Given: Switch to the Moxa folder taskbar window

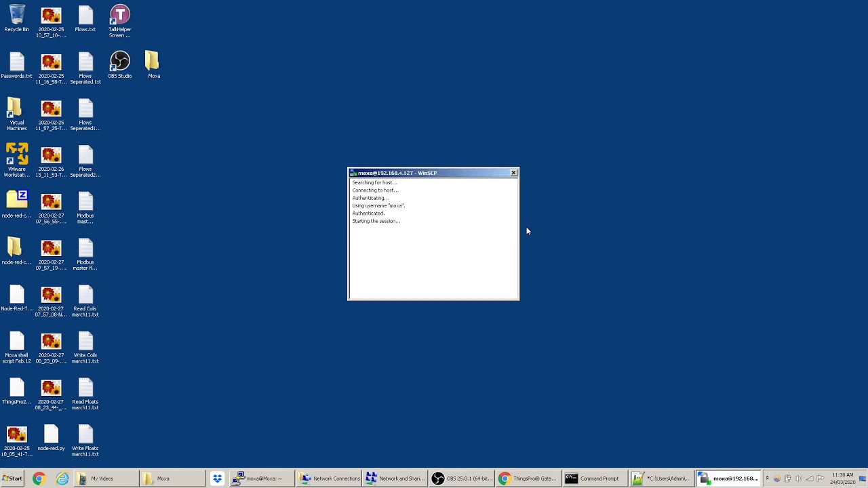Looking at the screenshot, I should point(173,479).
